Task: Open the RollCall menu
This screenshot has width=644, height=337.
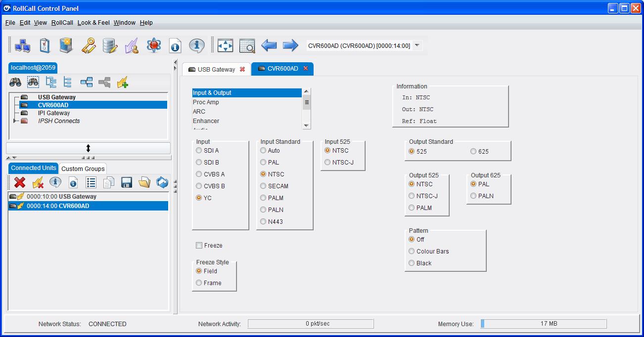Action: click(x=62, y=23)
